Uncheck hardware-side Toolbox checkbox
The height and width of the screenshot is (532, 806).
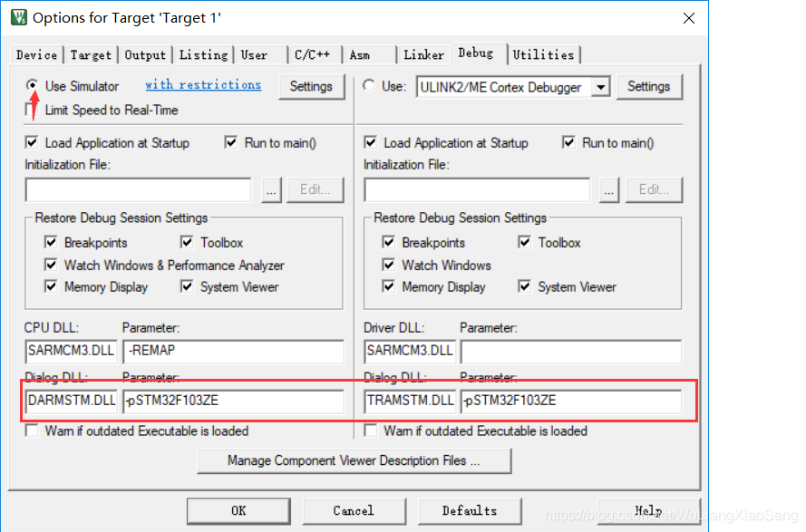tap(524, 242)
